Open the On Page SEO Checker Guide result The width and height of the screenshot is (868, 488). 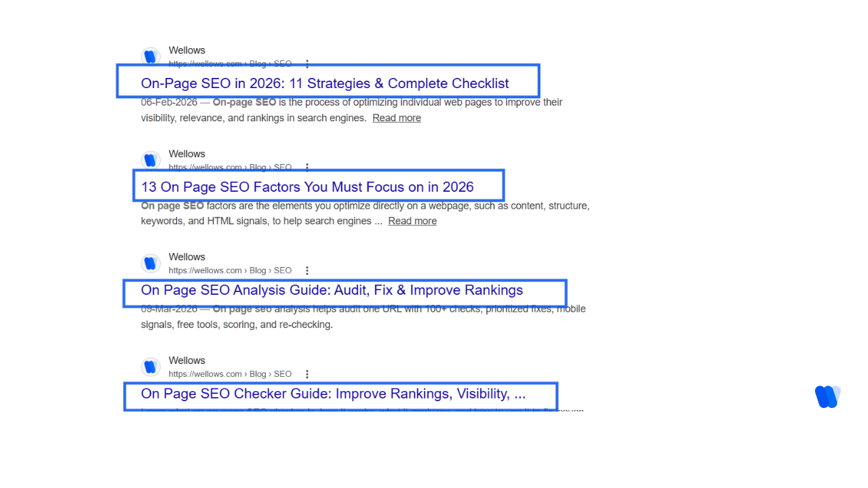[x=332, y=393]
